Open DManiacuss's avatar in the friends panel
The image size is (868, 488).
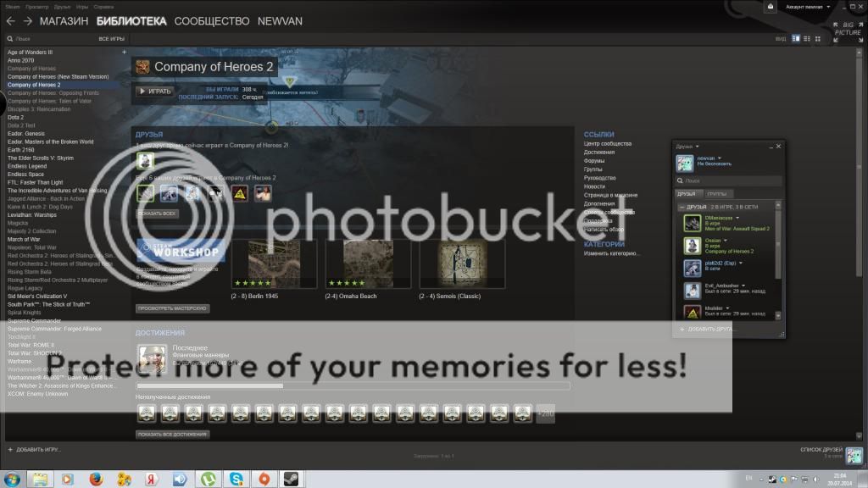(692, 223)
